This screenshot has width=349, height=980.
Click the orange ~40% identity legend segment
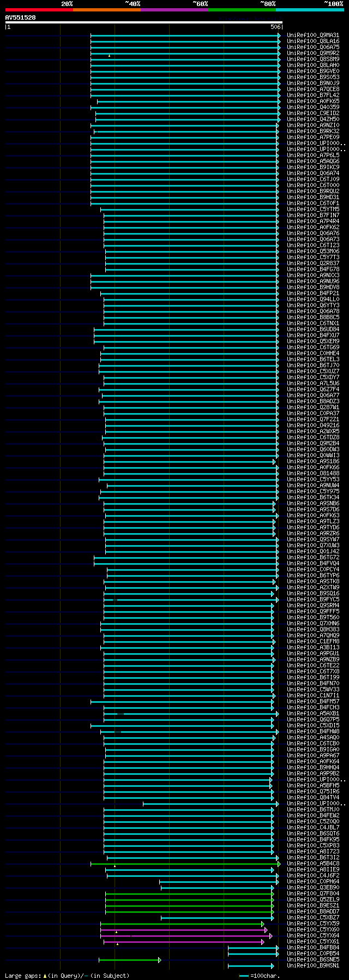107,10
